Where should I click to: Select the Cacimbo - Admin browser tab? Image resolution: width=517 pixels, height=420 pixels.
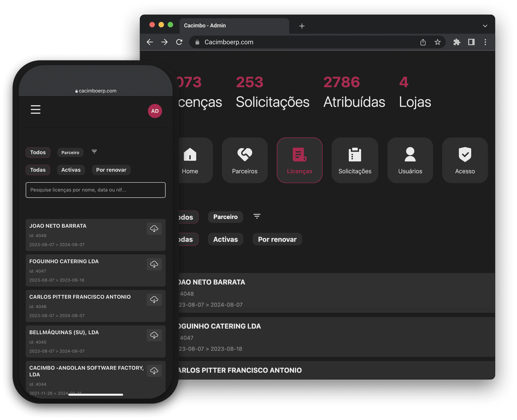pyautogui.click(x=234, y=26)
